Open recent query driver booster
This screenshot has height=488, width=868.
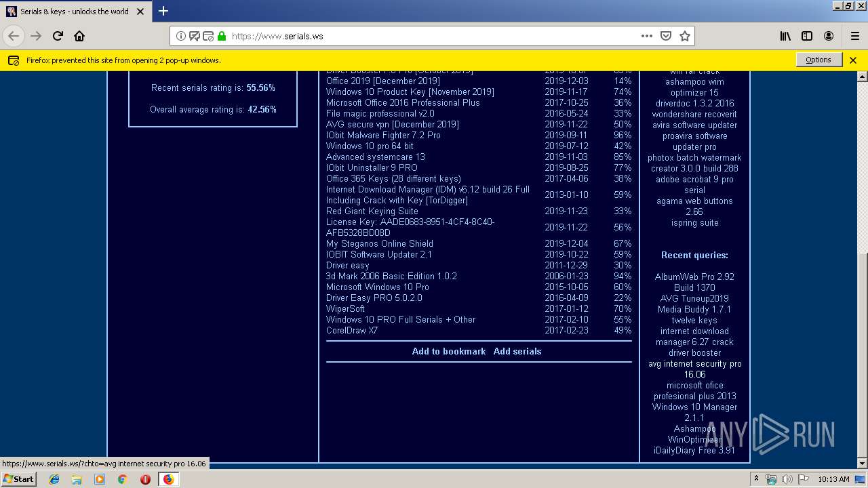(x=694, y=352)
